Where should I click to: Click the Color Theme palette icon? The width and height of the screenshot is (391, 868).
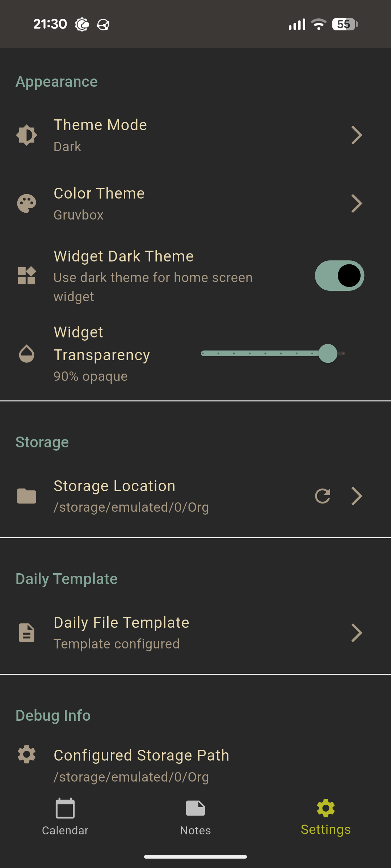coord(26,204)
